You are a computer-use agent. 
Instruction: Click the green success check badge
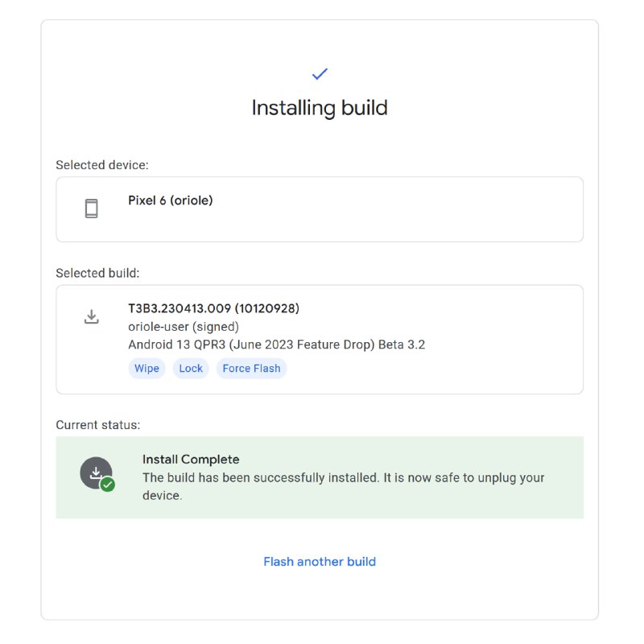tap(107, 485)
